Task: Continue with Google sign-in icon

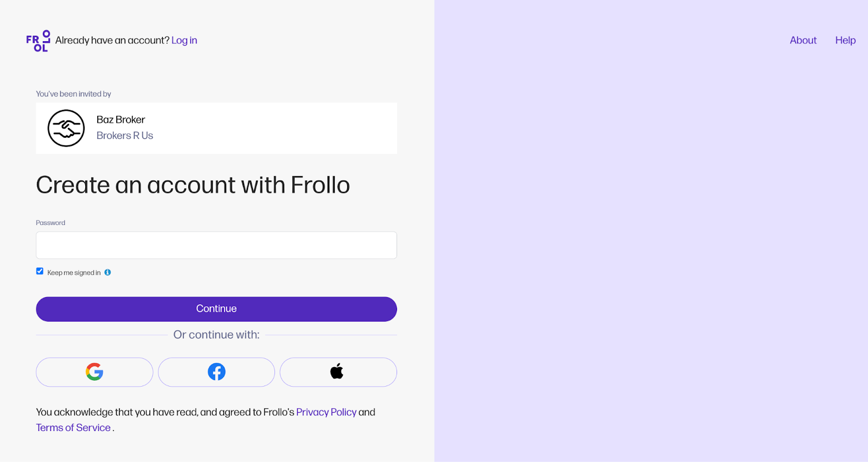Action: pos(94,372)
